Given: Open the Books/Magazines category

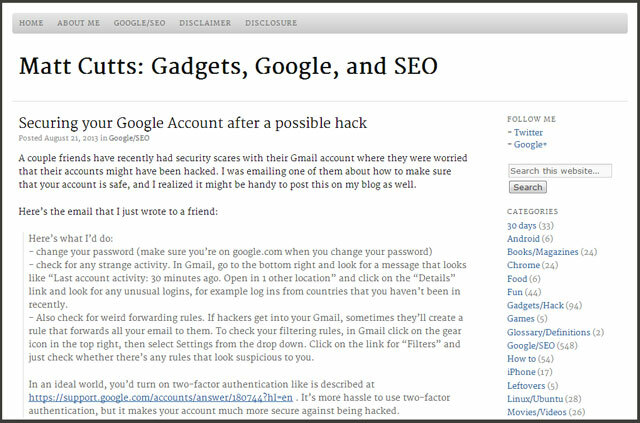Looking at the screenshot, I should tap(542, 252).
